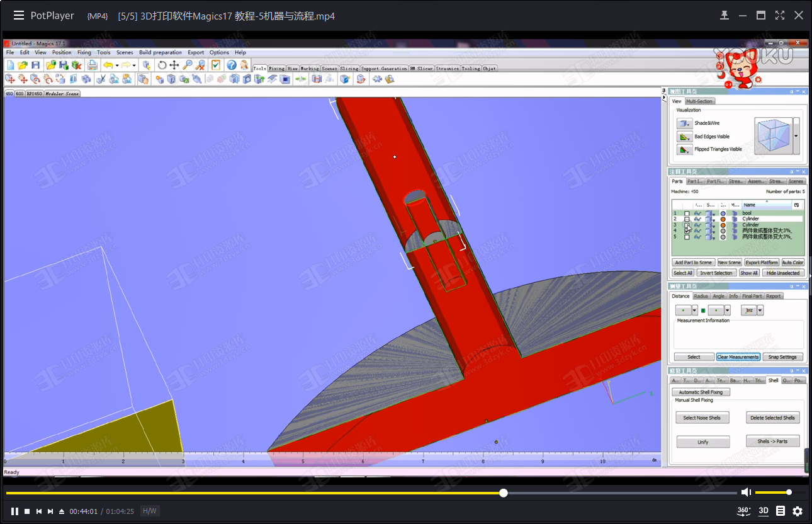Click the Save (floppy disk) icon in Magics
Image resolution: width=812 pixels, height=524 pixels.
[36, 65]
